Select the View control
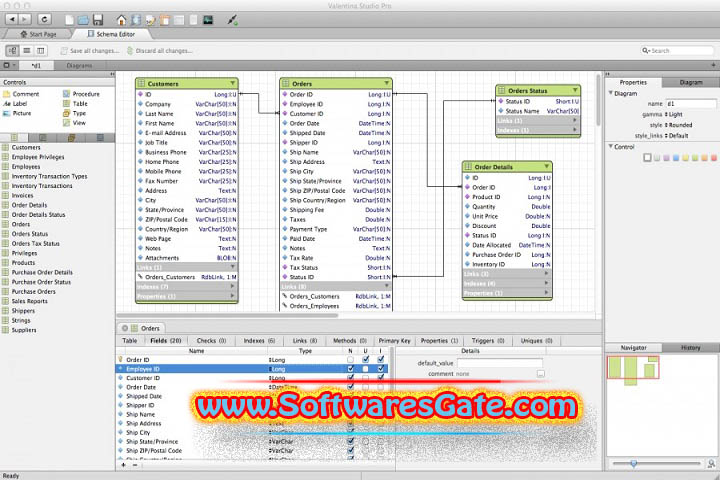 (x=74, y=123)
